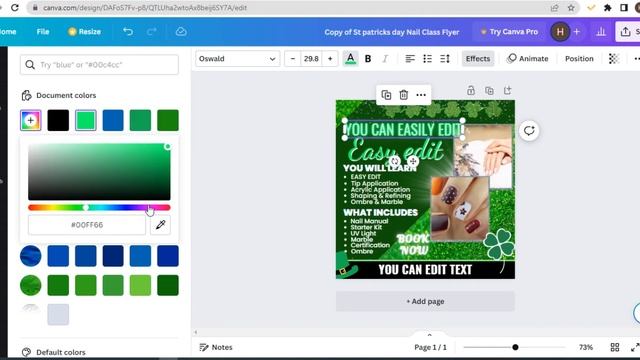Click the cloud save status icon
The image size is (640, 360).
tap(181, 31)
